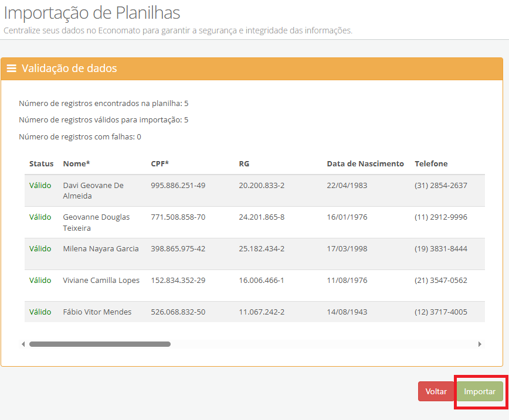Select the name Fábio Vitor Mendes
The height and width of the screenshot is (420, 509).
(97, 312)
